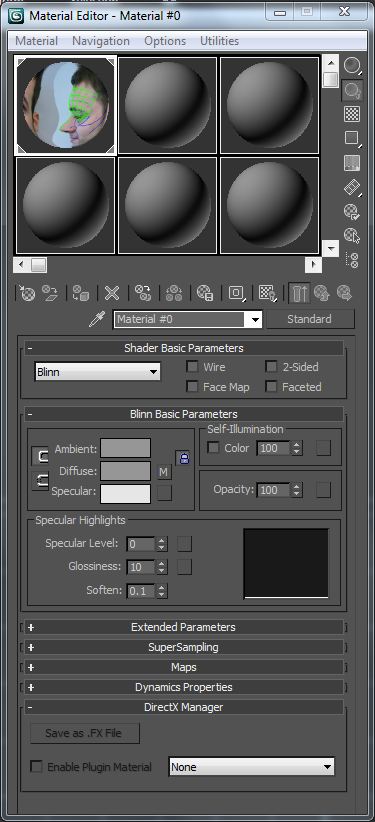
Task: Open Material ID Channel icon
Action: (237, 293)
